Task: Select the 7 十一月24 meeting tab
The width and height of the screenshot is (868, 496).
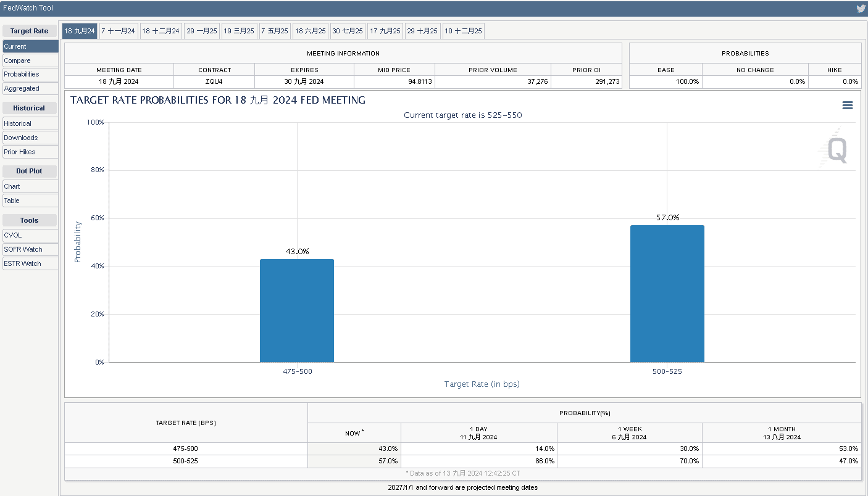Action: point(118,31)
